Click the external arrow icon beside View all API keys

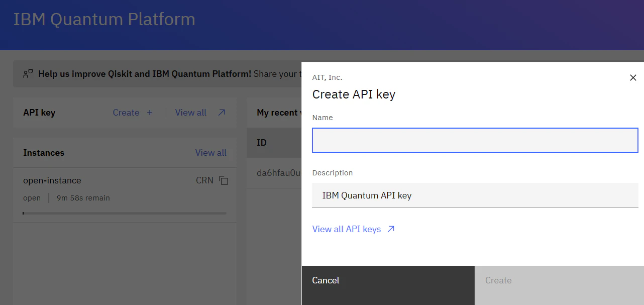pyautogui.click(x=391, y=229)
